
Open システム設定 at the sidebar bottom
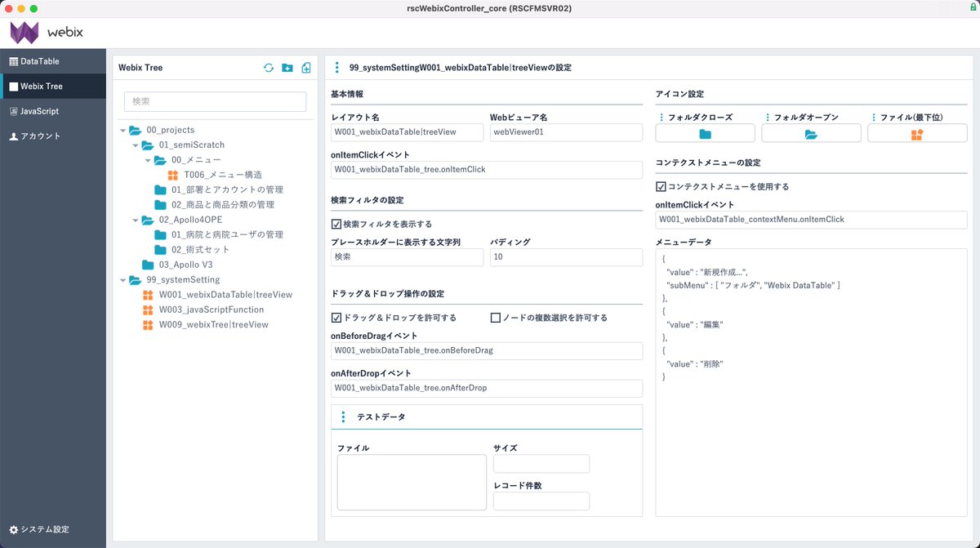(53, 529)
